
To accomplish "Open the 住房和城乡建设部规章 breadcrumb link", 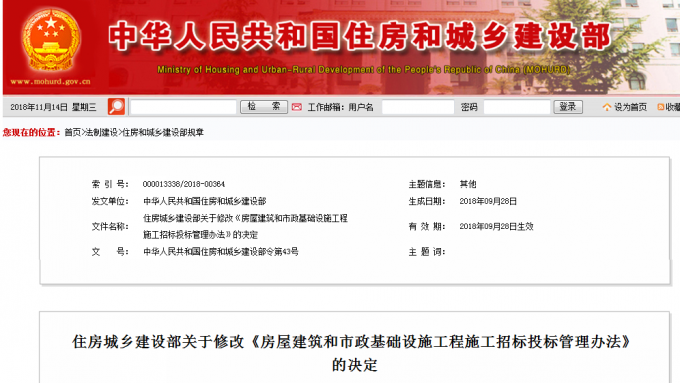I will (x=163, y=132).
